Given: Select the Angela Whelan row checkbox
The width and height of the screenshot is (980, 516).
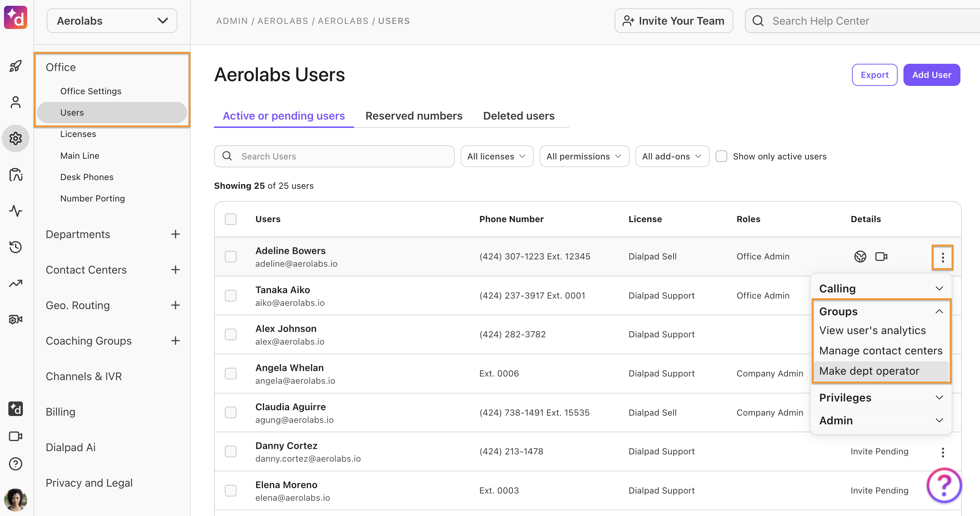Looking at the screenshot, I should click(x=231, y=374).
